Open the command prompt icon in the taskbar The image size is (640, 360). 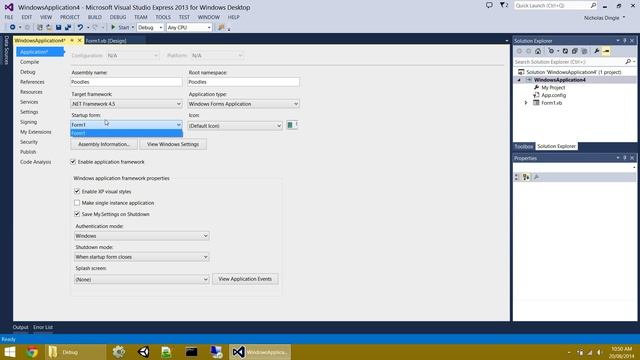(x=191, y=352)
